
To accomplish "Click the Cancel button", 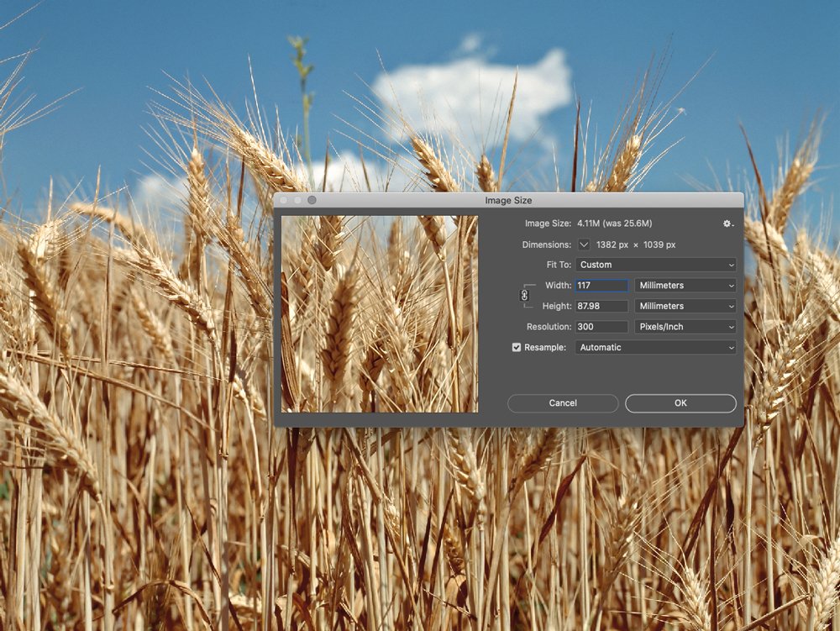I will [563, 403].
